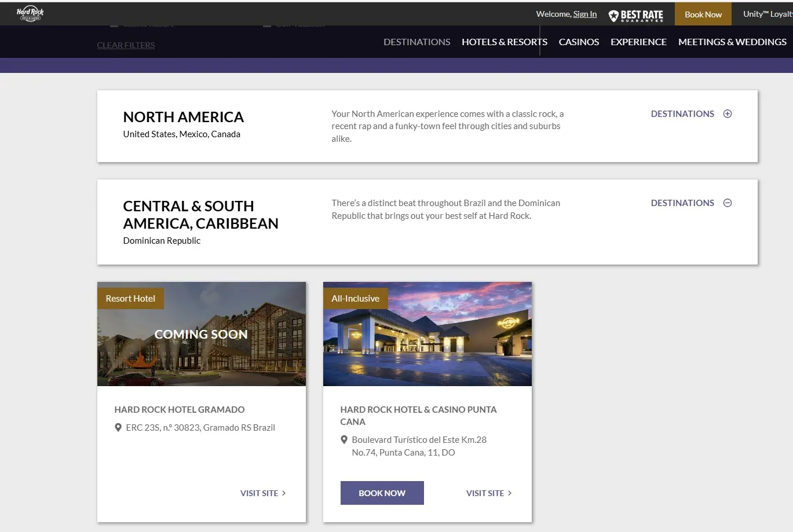This screenshot has width=793, height=532.
Task: Open the Destinations menu
Action: click(x=416, y=42)
